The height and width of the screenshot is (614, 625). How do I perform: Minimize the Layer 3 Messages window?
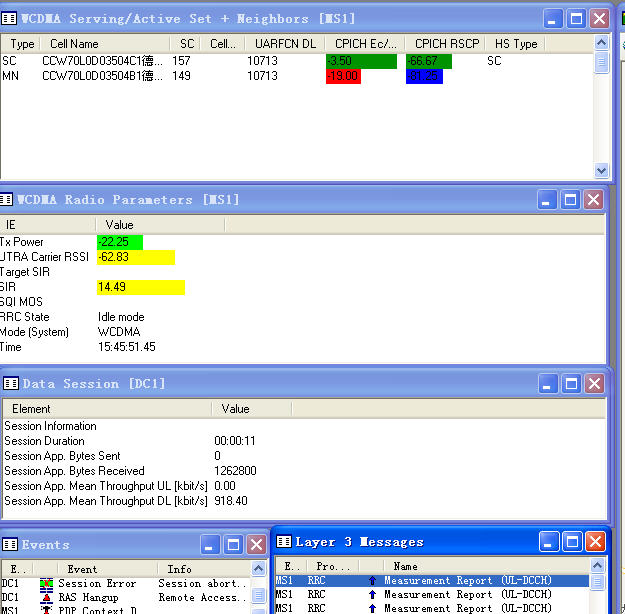[x=549, y=541]
